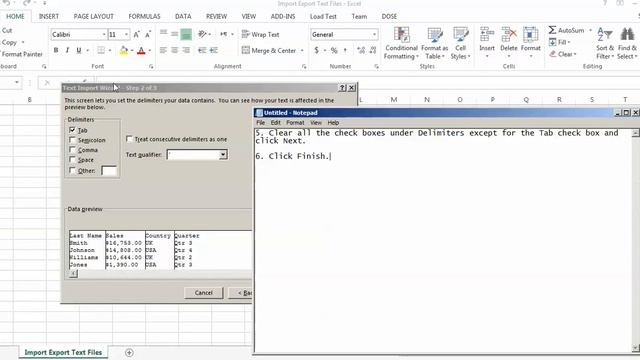Select Top Align icon
The height and width of the screenshot is (360, 640).
click(163, 34)
